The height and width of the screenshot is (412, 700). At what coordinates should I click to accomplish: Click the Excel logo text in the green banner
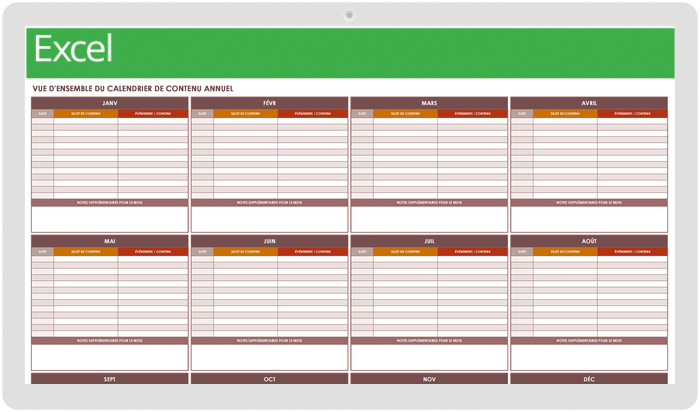(73, 48)
